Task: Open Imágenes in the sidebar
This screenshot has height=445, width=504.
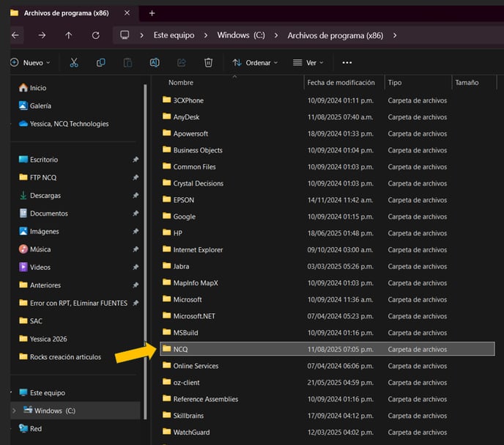Action: [39, 231]
